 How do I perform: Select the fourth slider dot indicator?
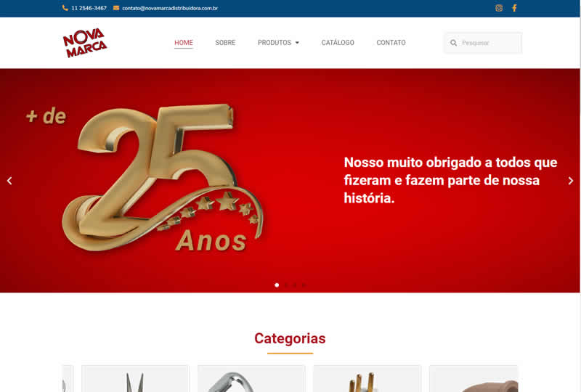point(304,285)
